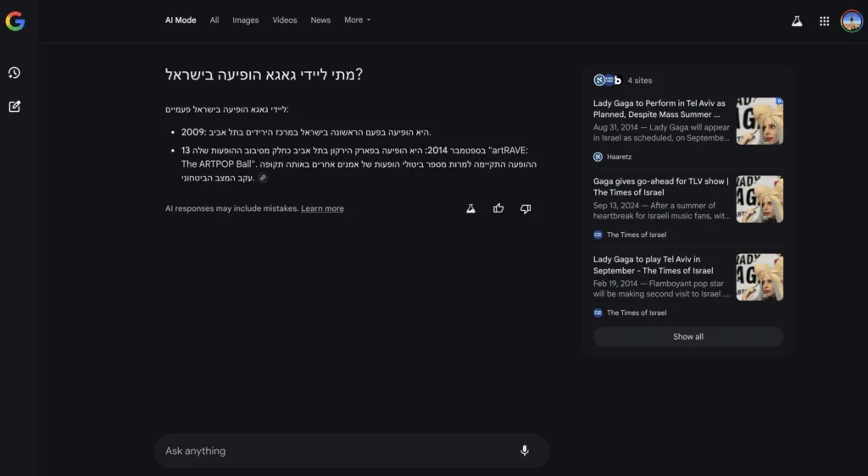Open Search Labs flask icon in header
868x476 pixels.
pos(797,21)
